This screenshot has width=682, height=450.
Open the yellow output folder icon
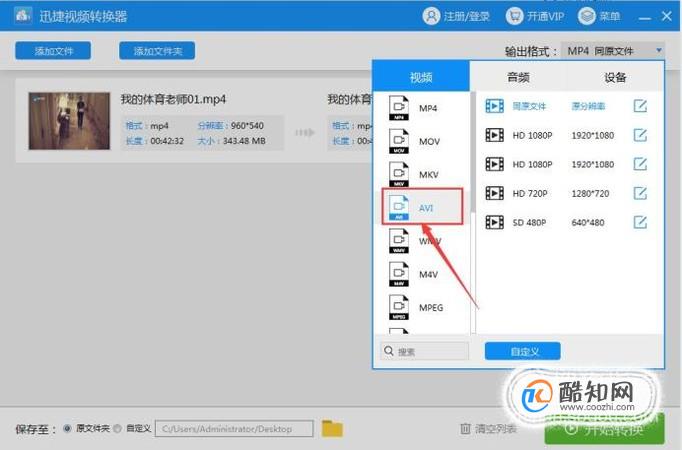(x=332, y=429)
